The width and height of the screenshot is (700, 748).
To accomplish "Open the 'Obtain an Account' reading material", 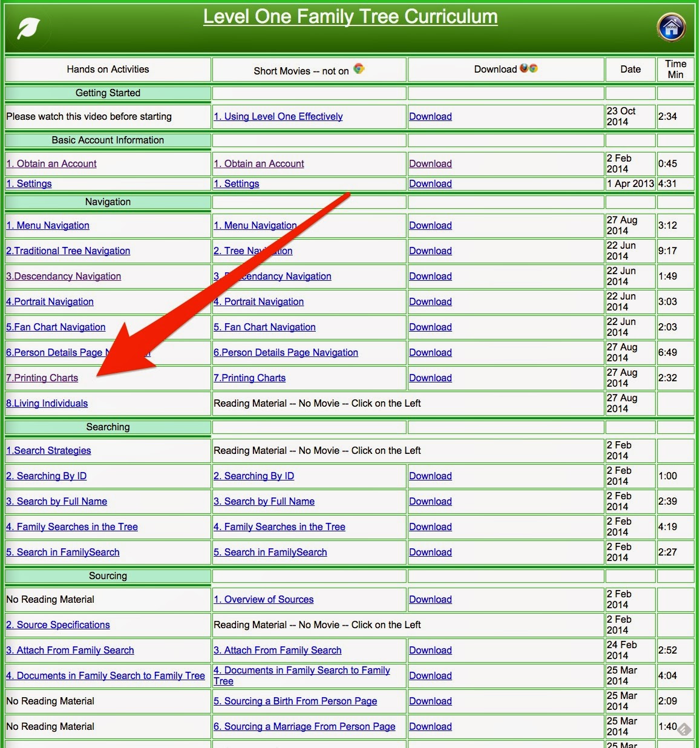I will coord(51,163).
